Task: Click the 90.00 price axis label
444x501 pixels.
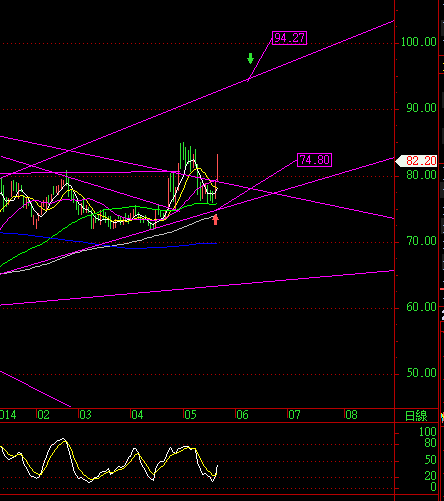Action: point(421,108)
